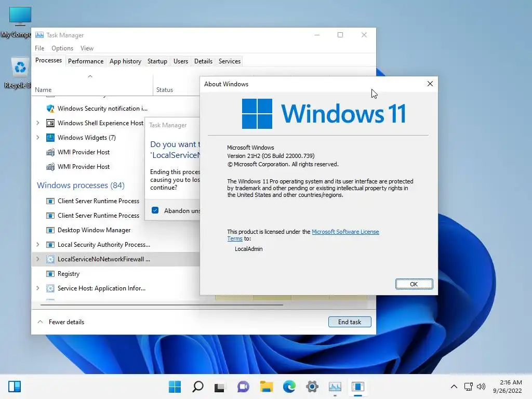
Task: Click the Windows Widgets process icon
Action: [x=50, y=138]
